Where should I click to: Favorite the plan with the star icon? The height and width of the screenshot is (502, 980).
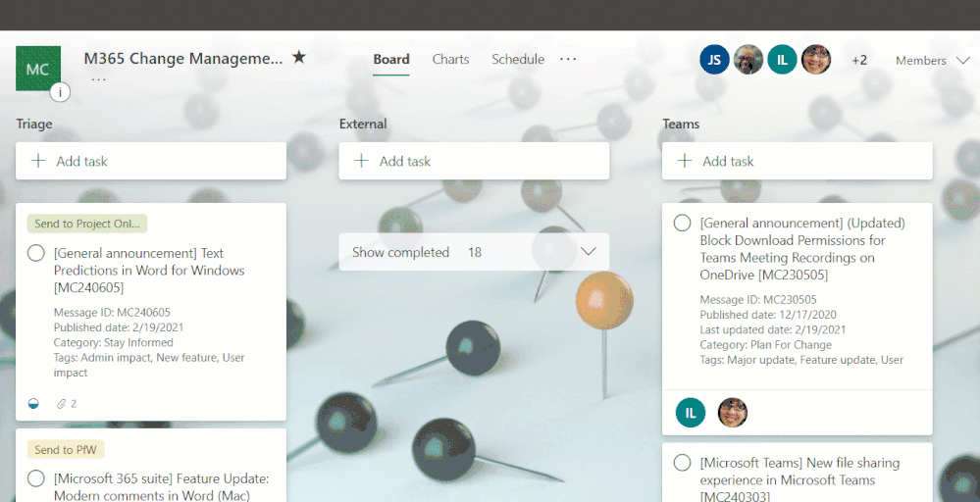coord(299,58)
